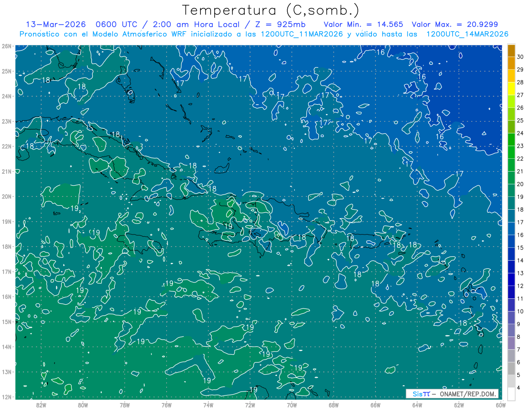Click the legend scale label "10"
Screen dimensions: 532x411
click(x=520, y=311)
